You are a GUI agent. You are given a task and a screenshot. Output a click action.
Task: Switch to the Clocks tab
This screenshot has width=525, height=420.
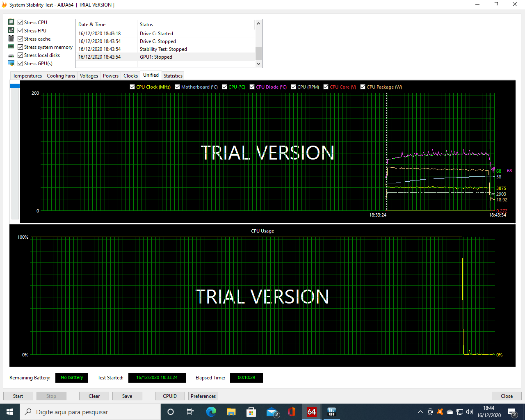130,75
